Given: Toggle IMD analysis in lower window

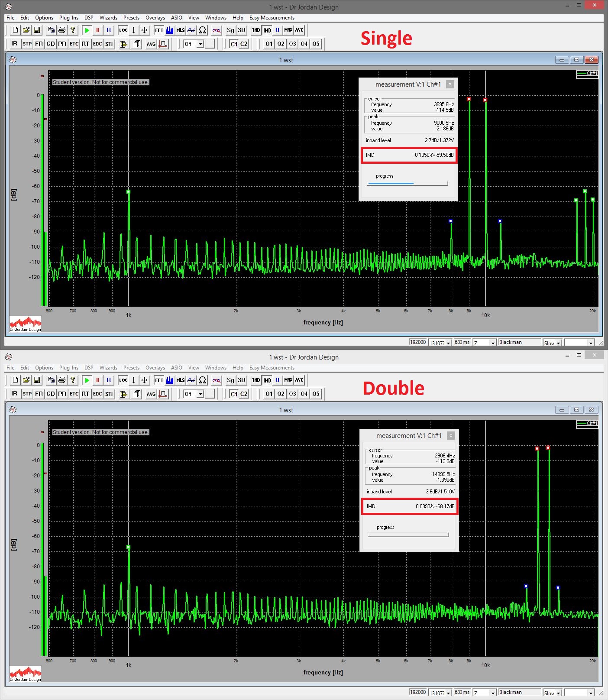Looking at the screenshot, I should [267, 380].
